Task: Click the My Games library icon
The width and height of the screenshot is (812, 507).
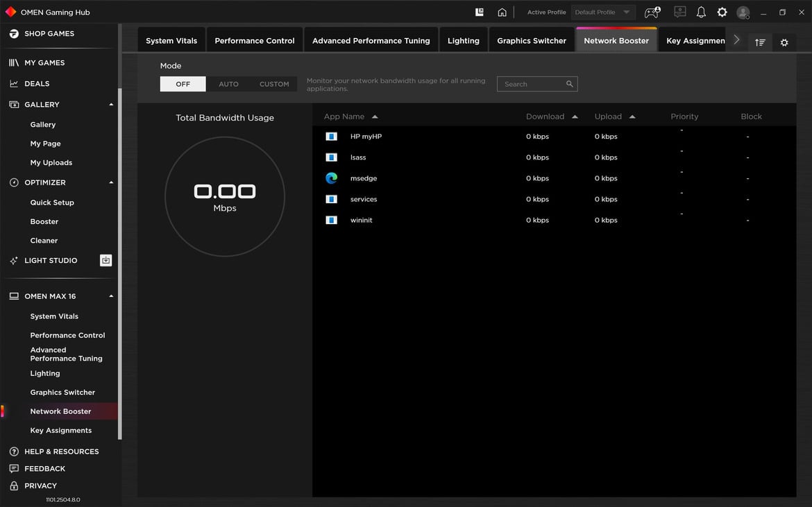Action: tap(14, 62)
